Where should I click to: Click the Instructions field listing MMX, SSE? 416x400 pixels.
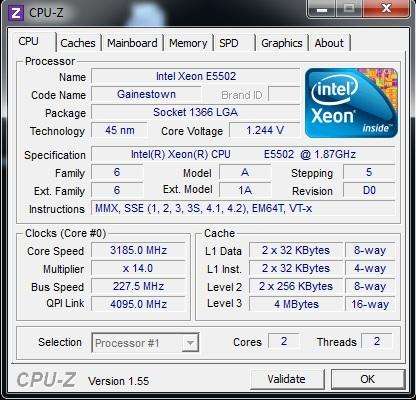243,208
